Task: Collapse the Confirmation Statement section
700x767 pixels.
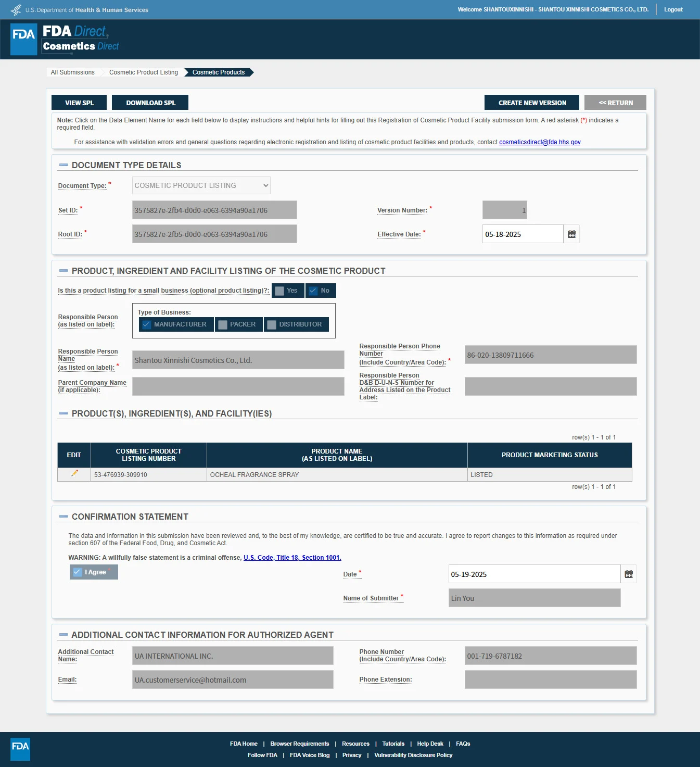Action: tap(63, 517)
